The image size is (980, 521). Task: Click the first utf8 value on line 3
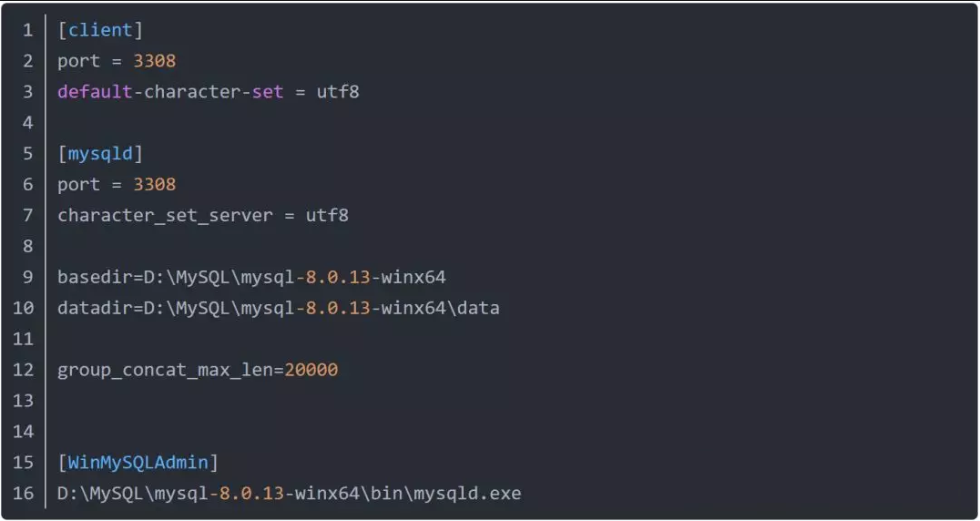click(x=338, y=92)
